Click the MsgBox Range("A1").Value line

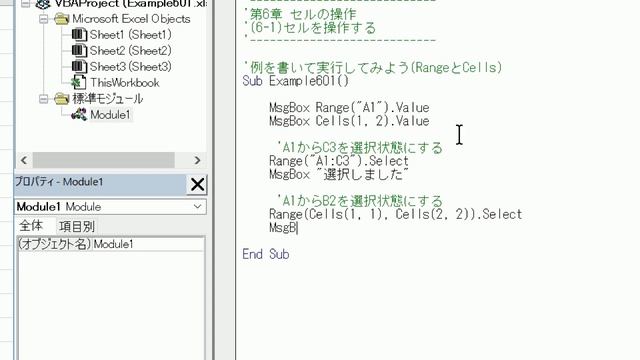point(349,108)
